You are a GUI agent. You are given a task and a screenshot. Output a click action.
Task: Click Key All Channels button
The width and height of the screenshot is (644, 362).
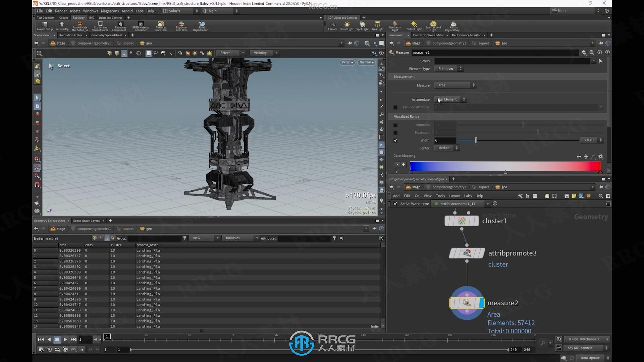tap(586, 348)
